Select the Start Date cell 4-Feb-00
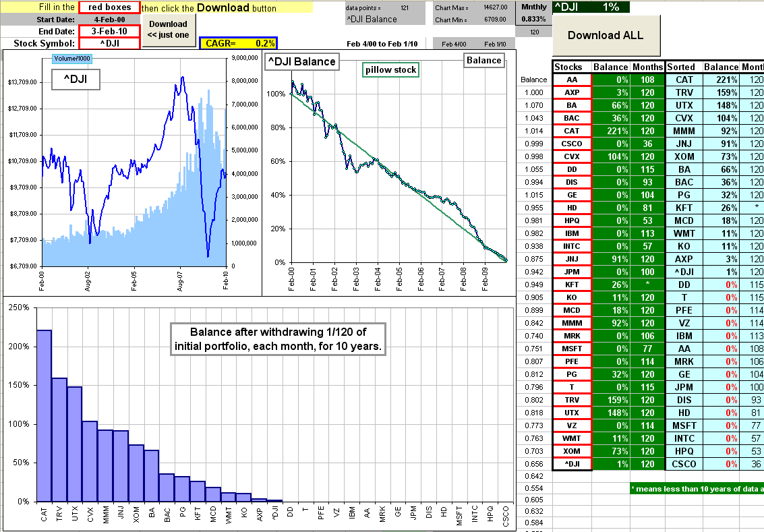The height and width of the screenshot is (532, 764). pos(110,20)
